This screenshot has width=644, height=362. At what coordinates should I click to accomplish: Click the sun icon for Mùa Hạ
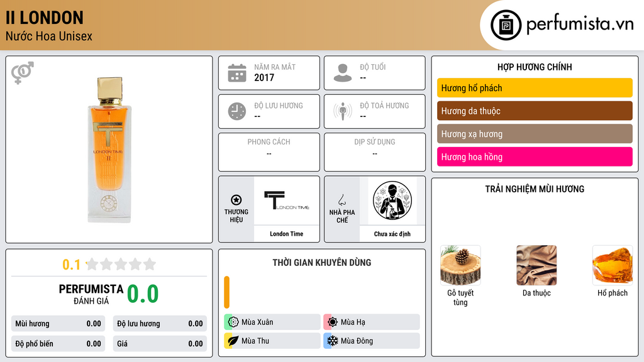click(x=333, y=322)
